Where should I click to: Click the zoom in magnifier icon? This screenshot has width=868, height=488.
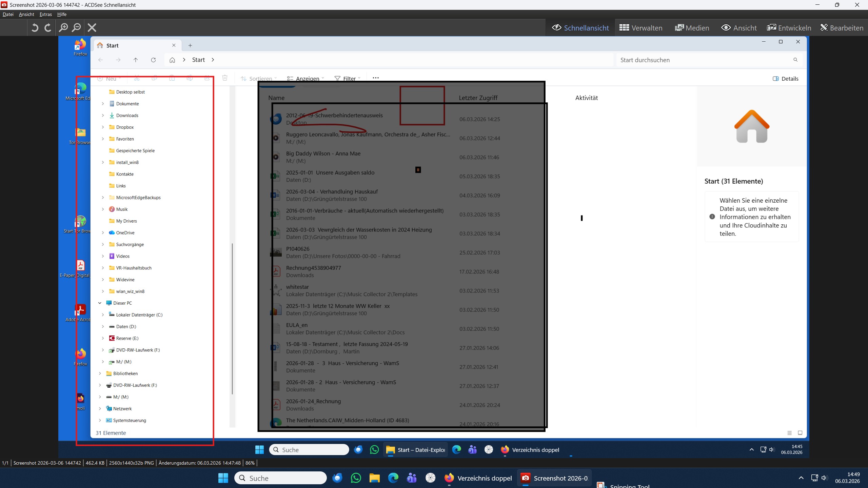(63, 27)
